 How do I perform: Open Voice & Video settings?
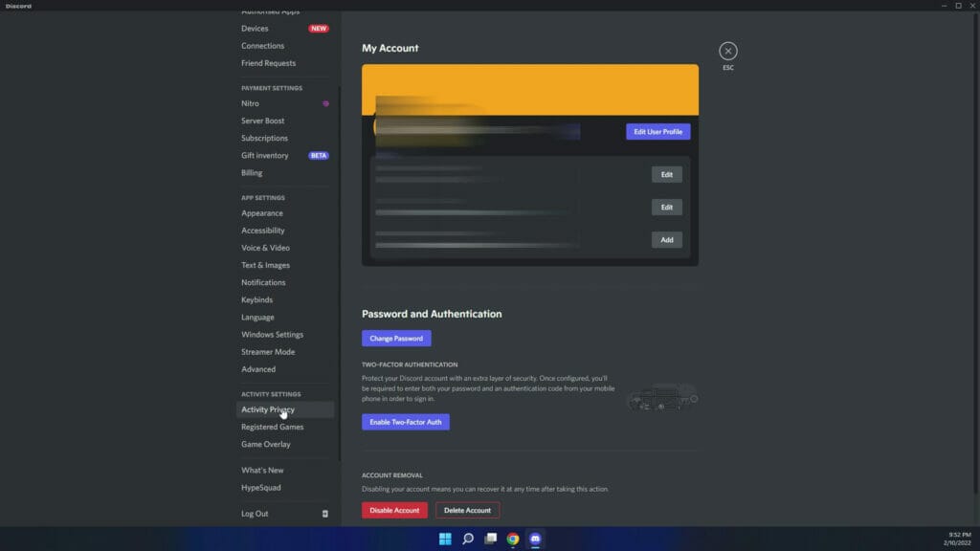(x=265, y=247)
